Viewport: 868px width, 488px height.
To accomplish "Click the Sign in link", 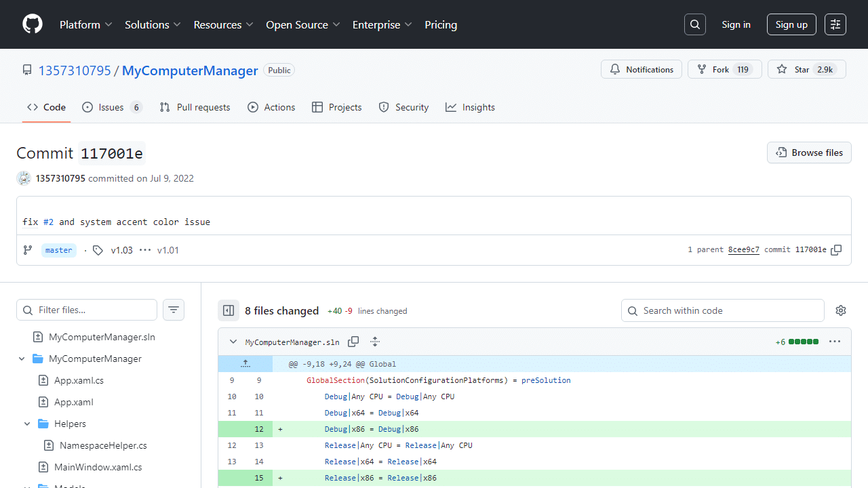I will (736, 24).
